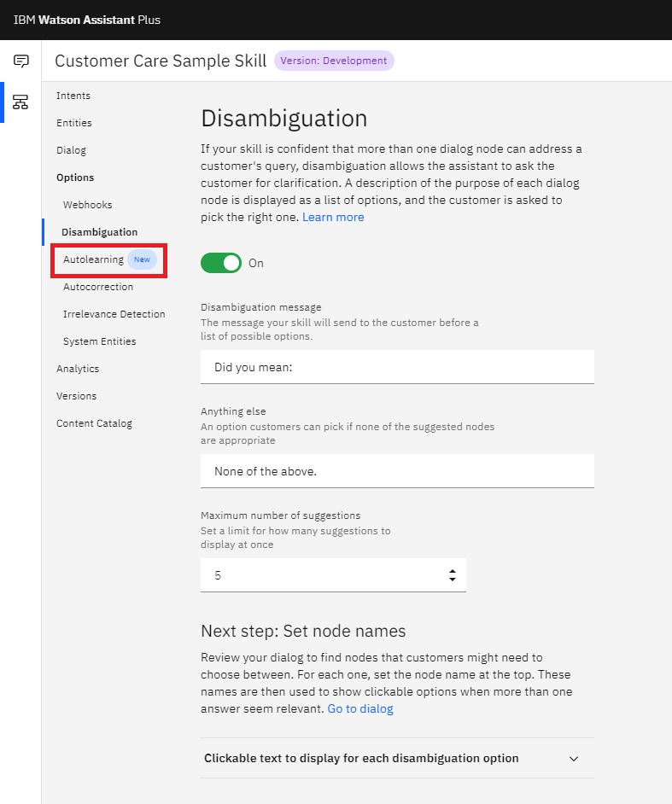Click the maximum suggestions stepper arrows

452,575
